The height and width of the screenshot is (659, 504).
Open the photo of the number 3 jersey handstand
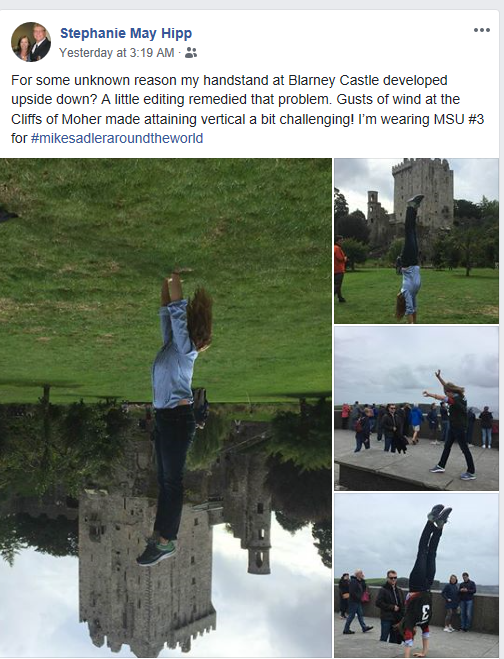pyautogui.click(x=417, y=575)
